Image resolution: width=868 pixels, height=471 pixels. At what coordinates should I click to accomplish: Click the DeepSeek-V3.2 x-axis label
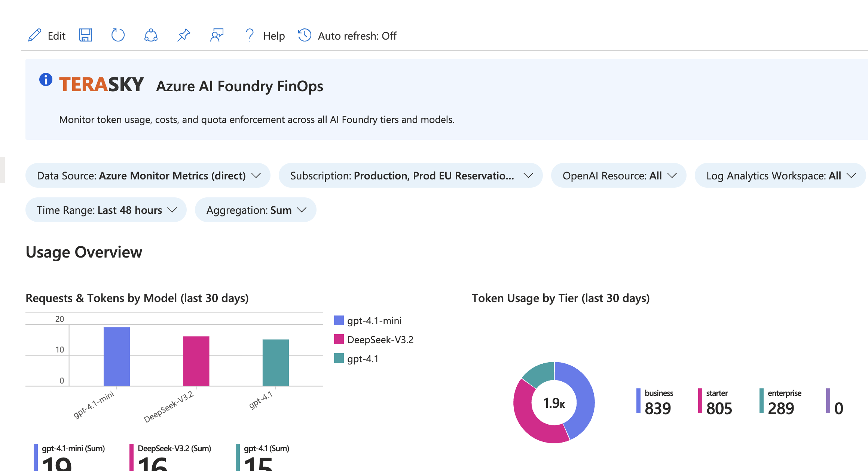tap(169, 407)
